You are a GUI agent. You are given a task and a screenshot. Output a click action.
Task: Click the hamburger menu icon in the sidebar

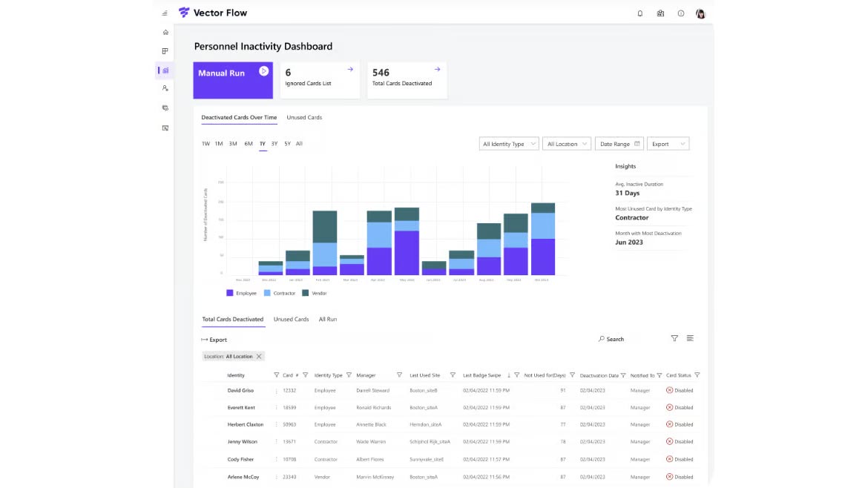(x=165, y=13)
